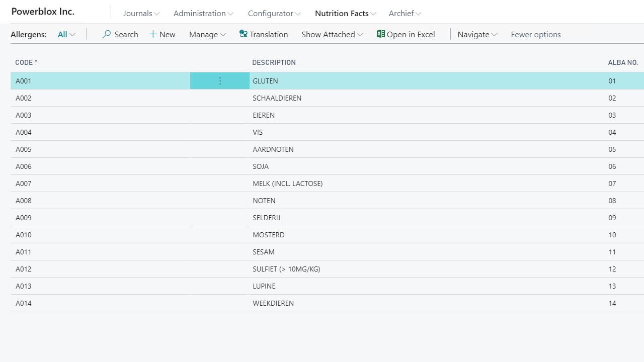
Task: Click VIS description
Action: 258,132
